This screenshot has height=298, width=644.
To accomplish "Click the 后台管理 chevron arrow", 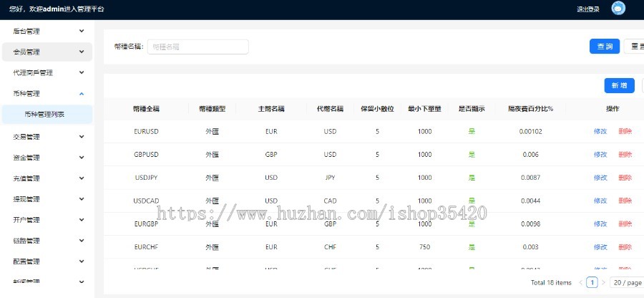I will [82, 31].
